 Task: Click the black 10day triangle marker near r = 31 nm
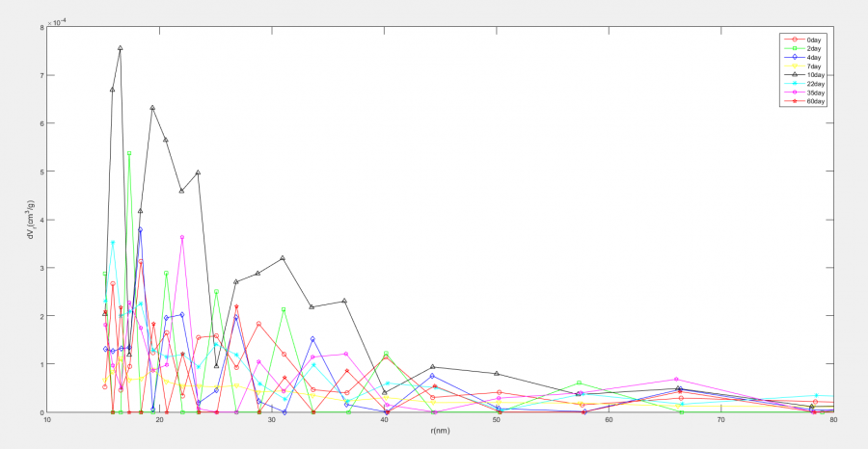[x=283, y=257]
